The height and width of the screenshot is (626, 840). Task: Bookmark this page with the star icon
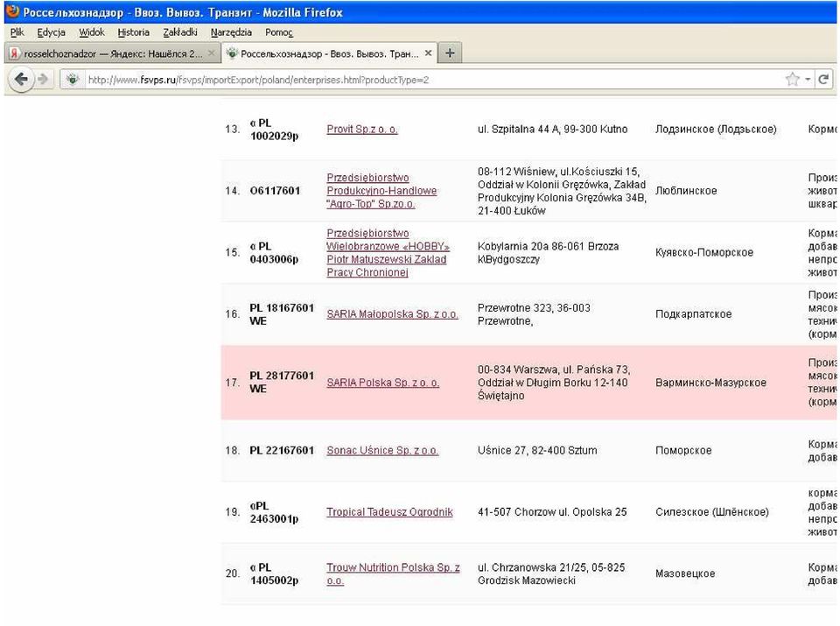tap(793, 80)
